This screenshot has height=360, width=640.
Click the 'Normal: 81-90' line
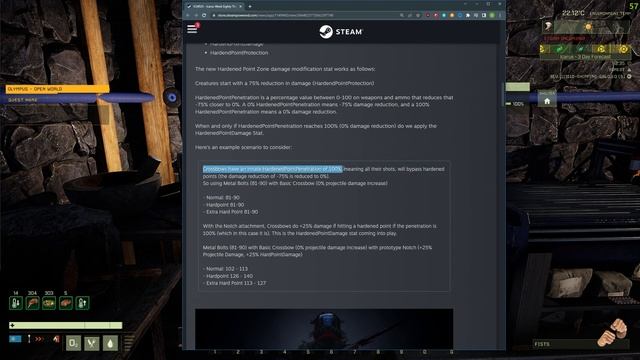(x=222, y=198)
